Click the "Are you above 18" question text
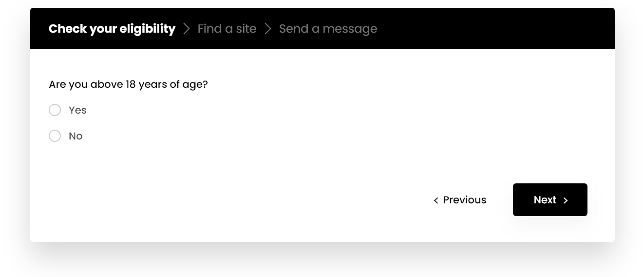Image resolution: width=644 pixels, height=277 pixels. (128, 84)
